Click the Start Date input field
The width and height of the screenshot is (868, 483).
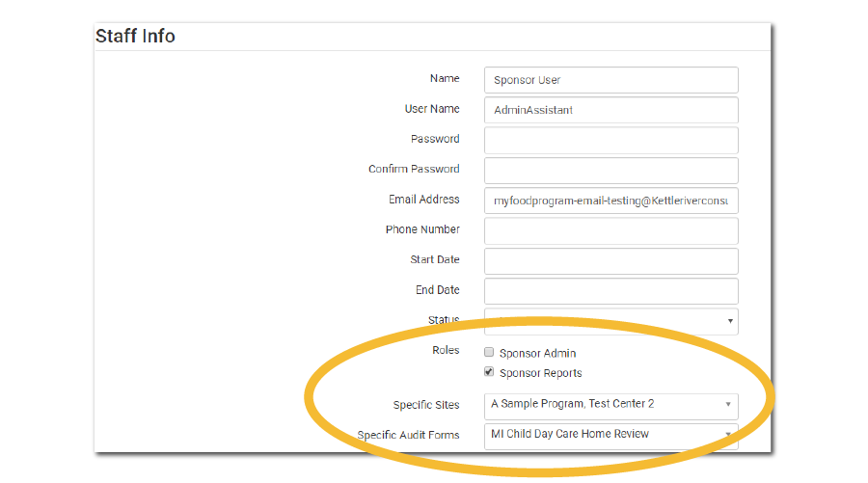(610, 260)
